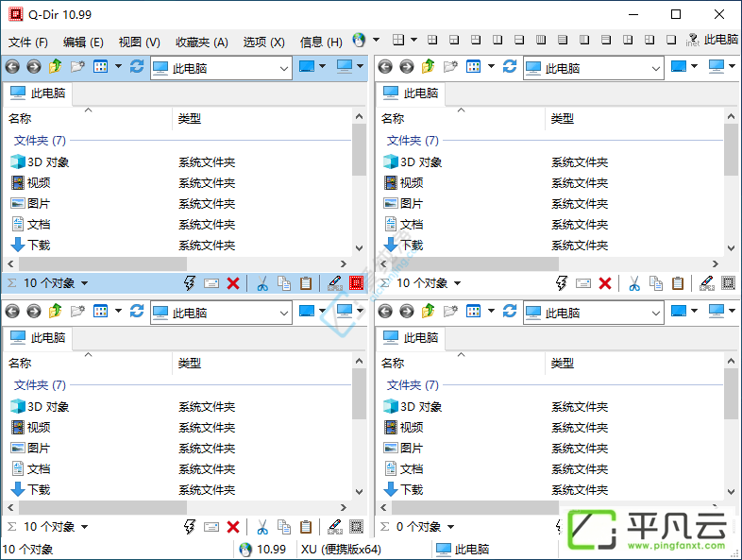
Task: Click scissors cut icon in top-left pane
Action: [262, 283]
